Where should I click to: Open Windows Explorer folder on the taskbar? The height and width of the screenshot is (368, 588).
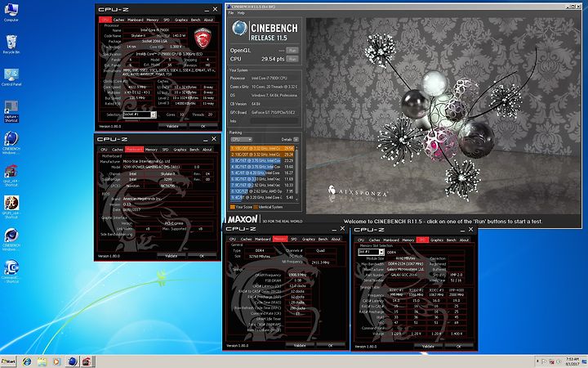pos(42,361)
